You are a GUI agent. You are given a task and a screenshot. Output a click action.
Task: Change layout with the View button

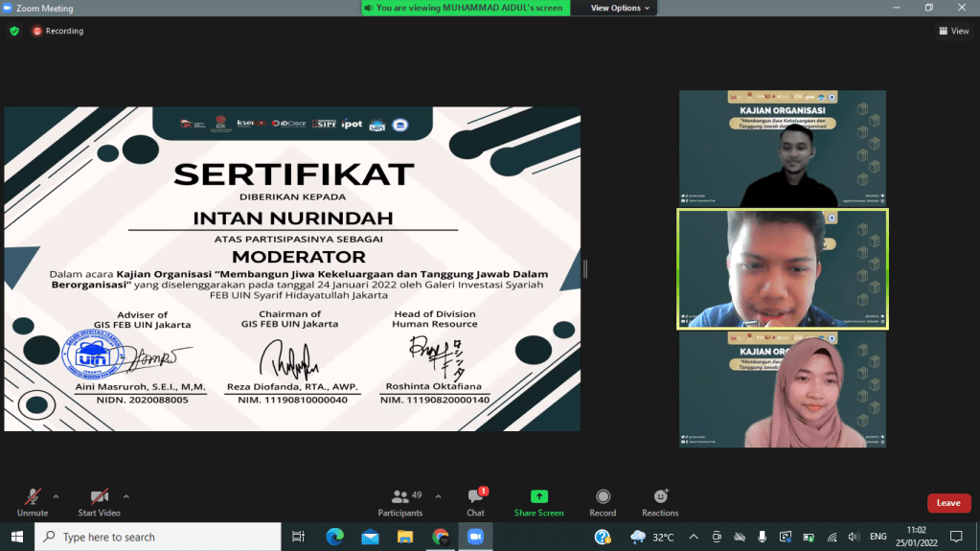(x=953, y=31)
